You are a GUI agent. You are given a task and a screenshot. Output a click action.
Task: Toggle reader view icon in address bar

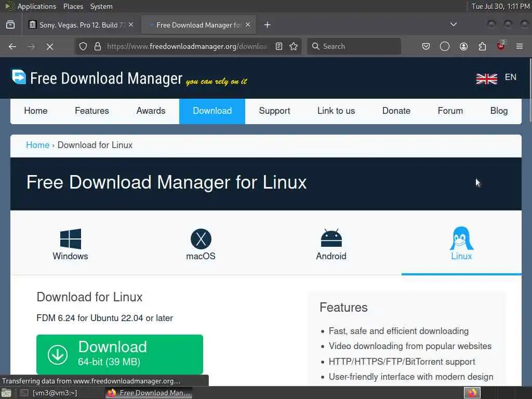tap(279, 46)
